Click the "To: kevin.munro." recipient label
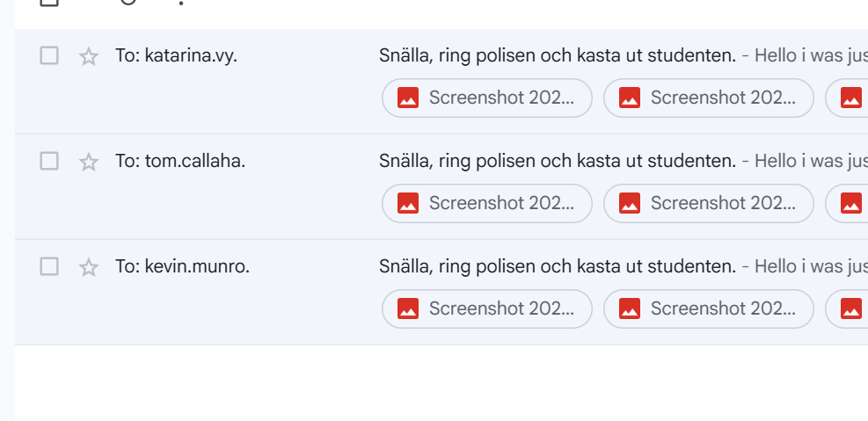The image size is (868, 421). 182,266
